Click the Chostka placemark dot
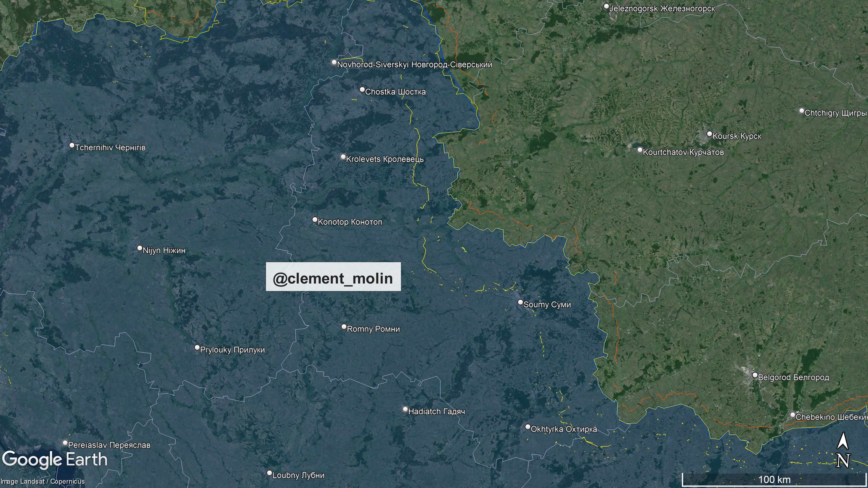 362,90
